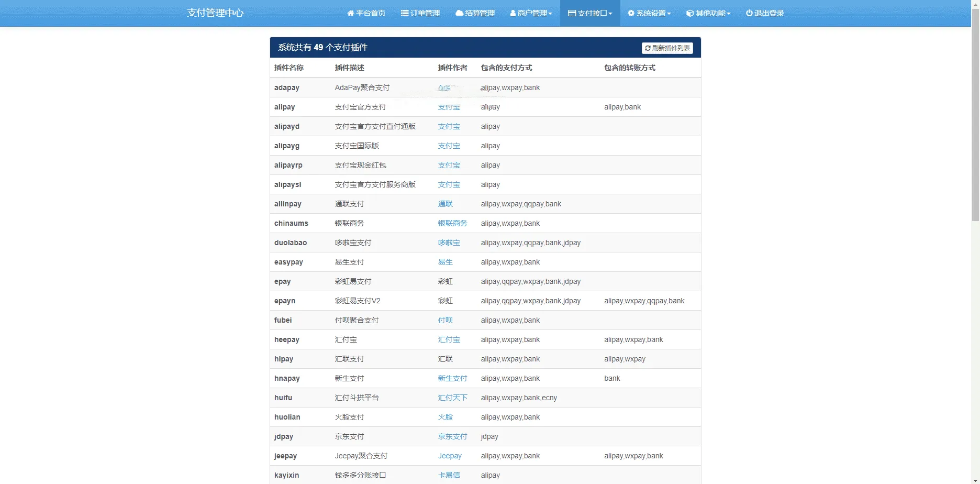Open the 京东支付 author link
Viewport: 980px width, 484px height.
click(453, 436)
